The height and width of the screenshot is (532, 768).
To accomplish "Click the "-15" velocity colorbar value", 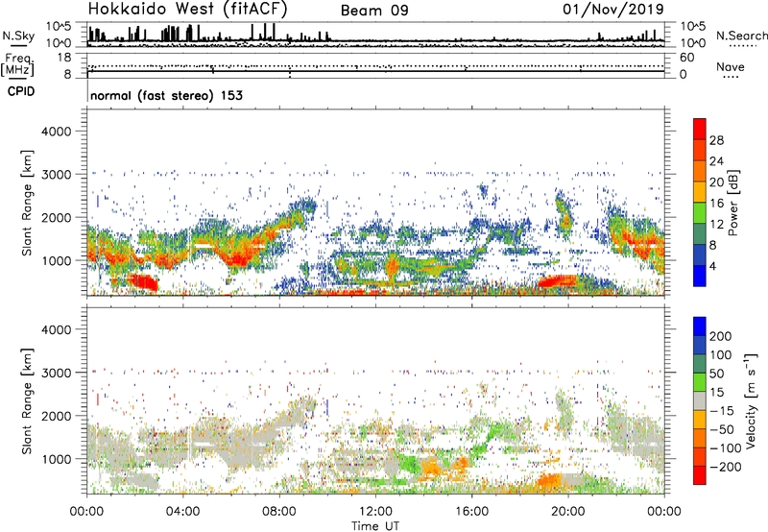I will click(x=721, y=411).
